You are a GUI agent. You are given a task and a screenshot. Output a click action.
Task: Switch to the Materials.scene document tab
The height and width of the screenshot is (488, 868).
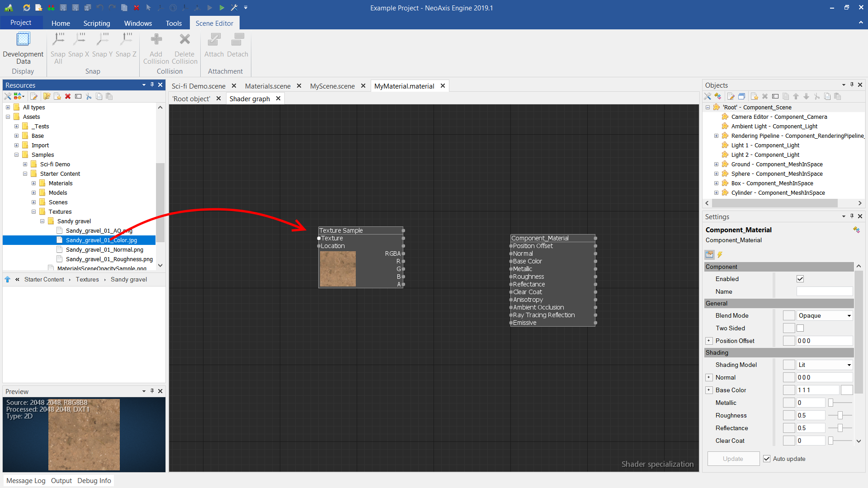[268, 86]
